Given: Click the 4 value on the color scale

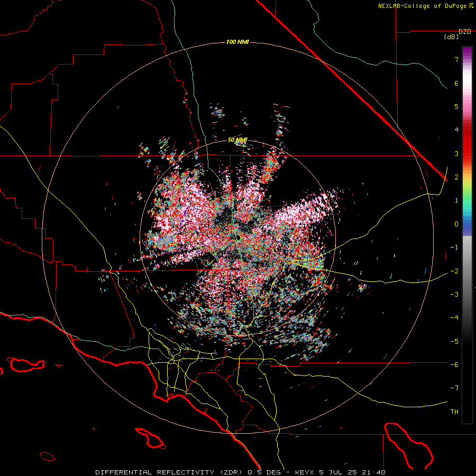Looking at the screenshot, I should point(456,130).
